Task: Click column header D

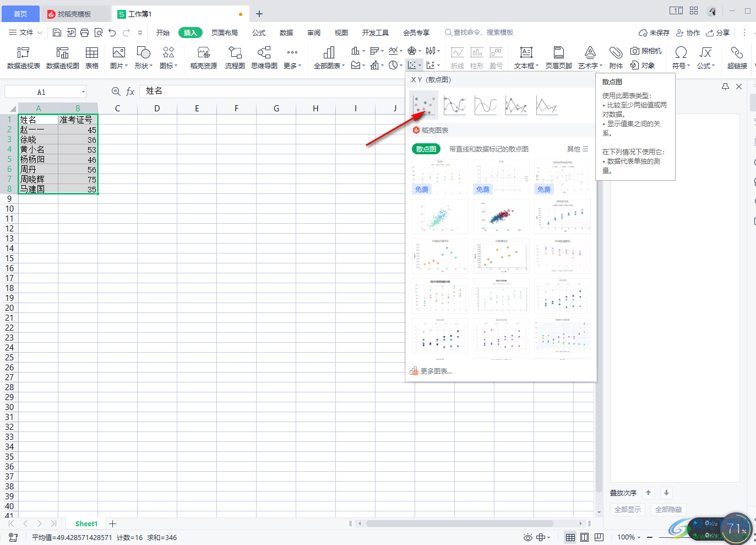Action: click(157, 109)
